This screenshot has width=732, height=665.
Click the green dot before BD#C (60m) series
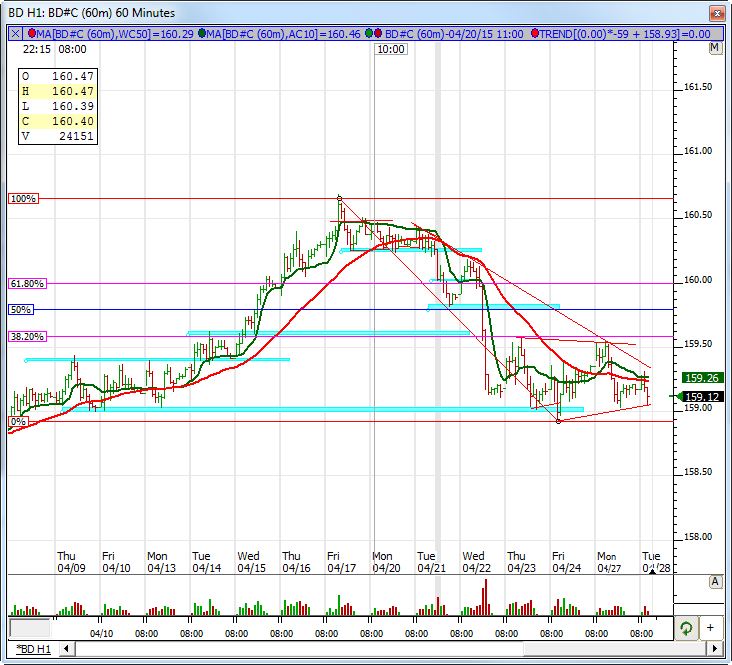pyautogui.click(x=369, y=34)
